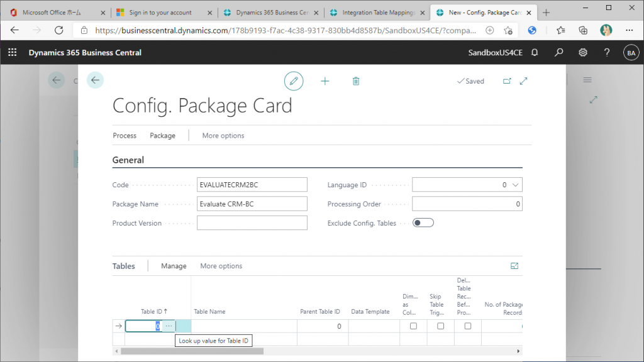Click the Saved status indicator
The width and height of the screenshot is (644, 362).
pyautogui.click(x=470, y=81)
